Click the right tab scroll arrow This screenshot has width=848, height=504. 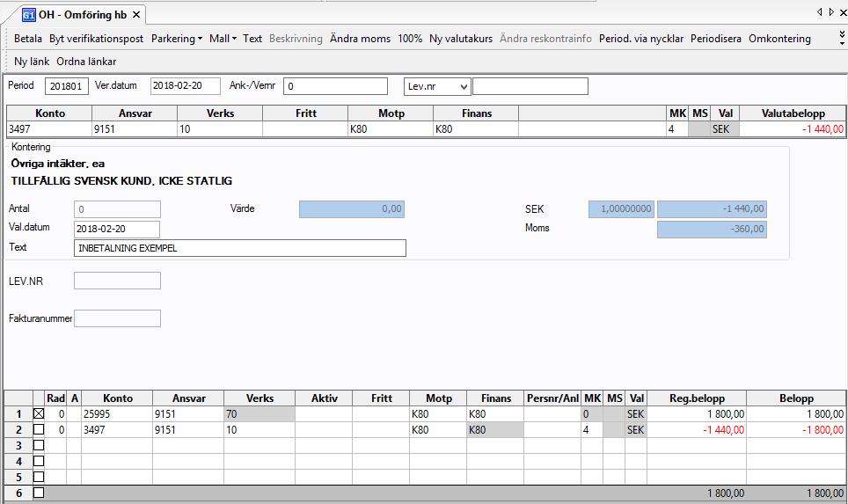point(831,12)
